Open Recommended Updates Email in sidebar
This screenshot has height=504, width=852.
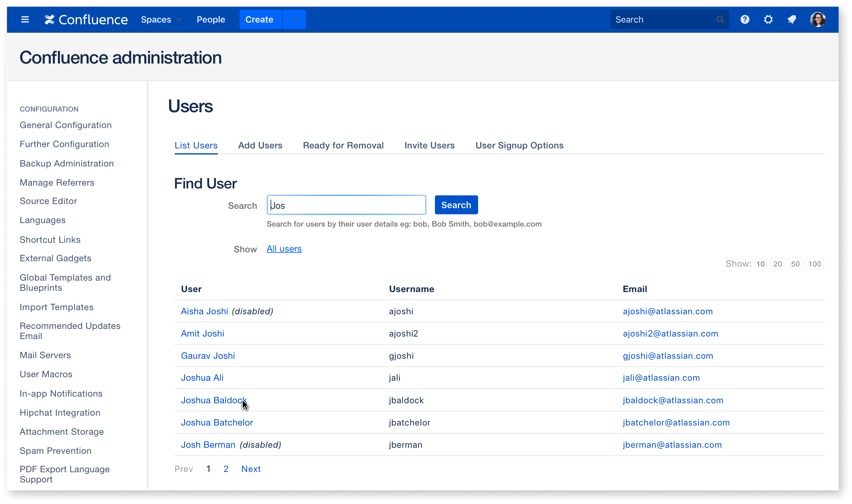pyautogui.click(x=70, y=331)
